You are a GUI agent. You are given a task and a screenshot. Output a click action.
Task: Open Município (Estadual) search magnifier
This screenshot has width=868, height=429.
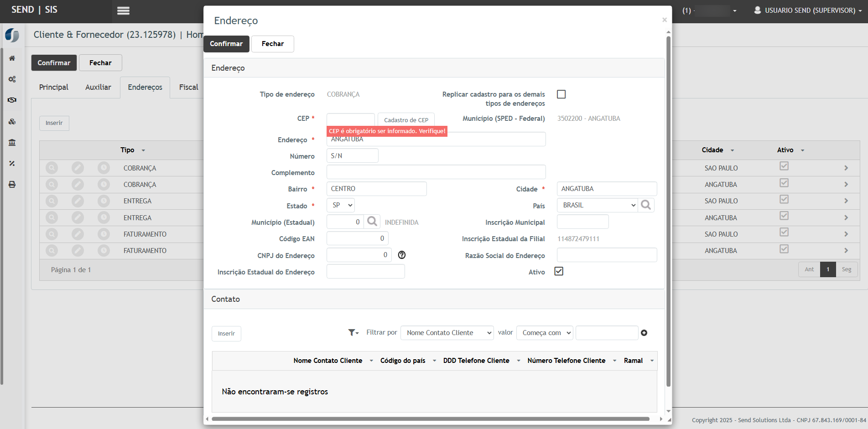point(372,222)
